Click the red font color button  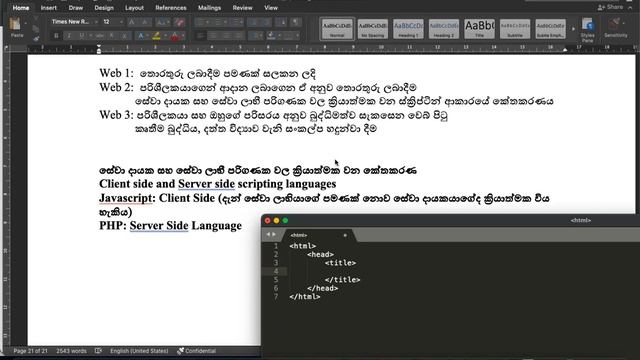coord(175,36)
